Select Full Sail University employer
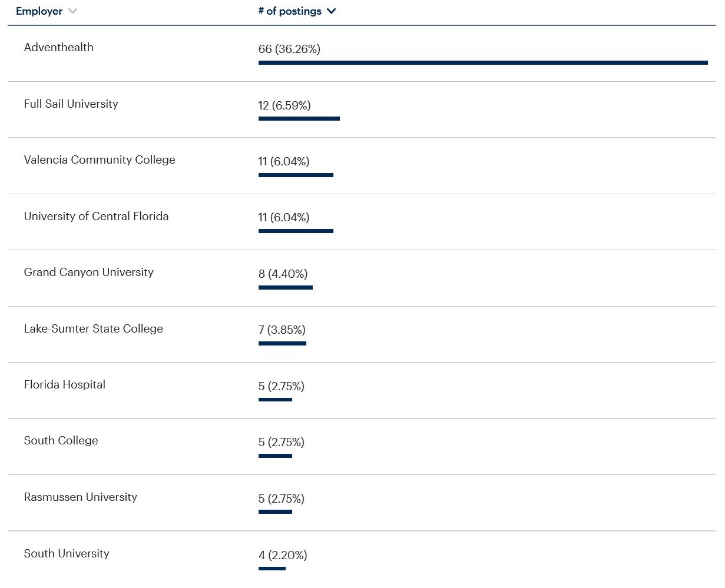The height and width of the screenshot is (588, 725). [71, 104]
